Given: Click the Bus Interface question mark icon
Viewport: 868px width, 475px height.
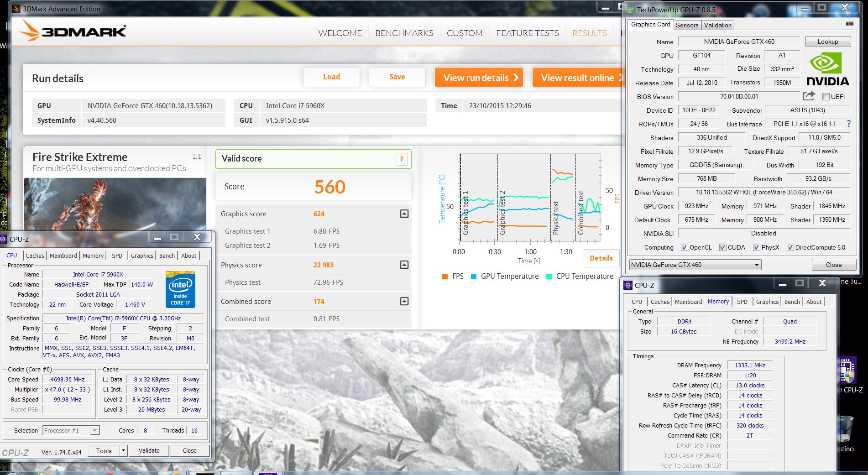Looking at the screenshot, I should tap(848, 124).
